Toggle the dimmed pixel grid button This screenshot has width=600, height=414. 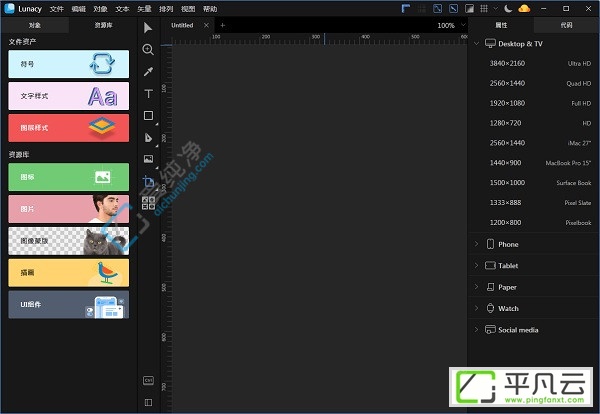tap(422, 8)
